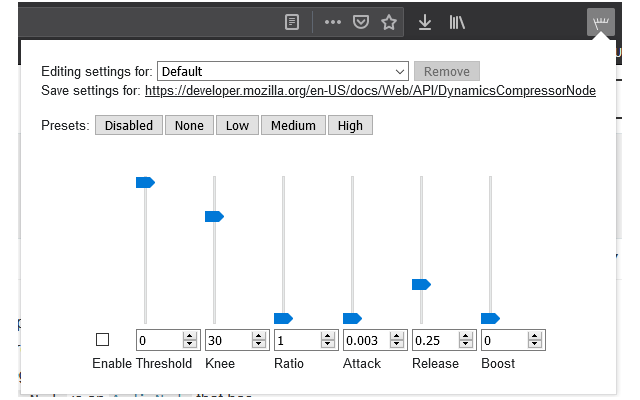Click the Threshold slider handle
640x400 pixels.
pyautogui.click(x=145, y=182)
